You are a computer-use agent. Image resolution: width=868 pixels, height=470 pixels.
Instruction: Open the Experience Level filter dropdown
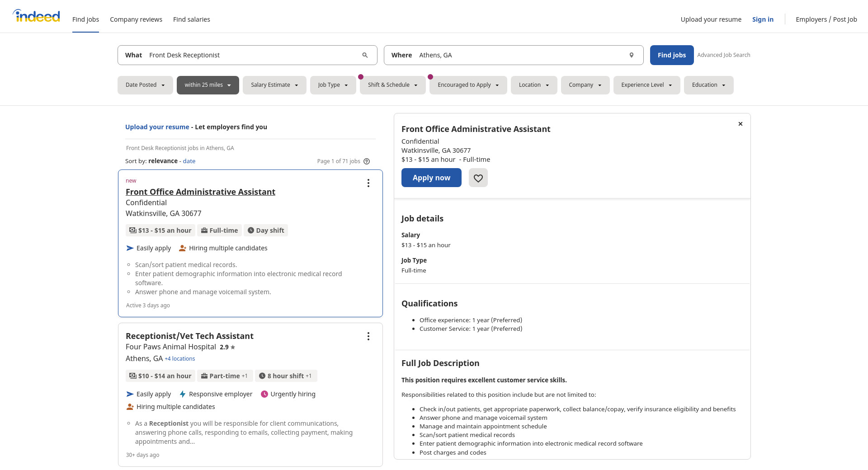(x=646, y=85)
